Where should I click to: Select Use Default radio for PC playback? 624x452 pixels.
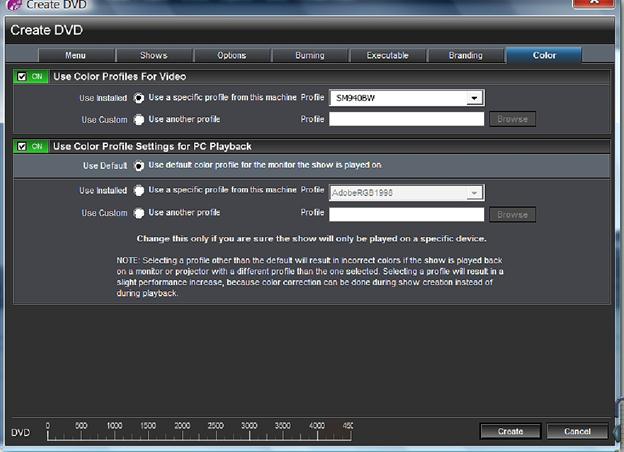click(x=138, y=166)
